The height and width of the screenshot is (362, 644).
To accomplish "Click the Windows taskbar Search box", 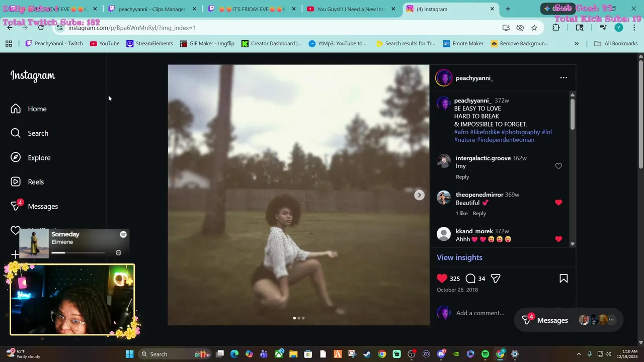I will click(x=174, y=354).
